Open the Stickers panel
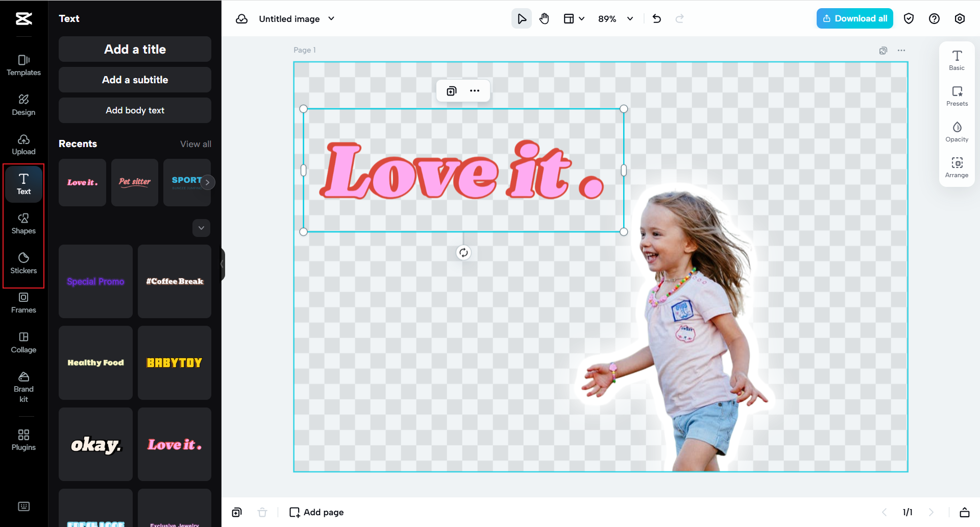This screenshot has height=527, width=980. [x=23, y=263]
